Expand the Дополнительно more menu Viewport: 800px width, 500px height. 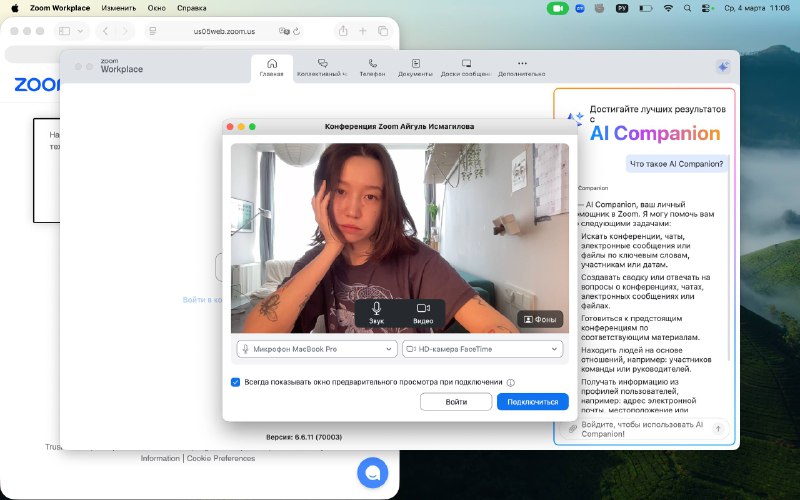coord(521,67)
